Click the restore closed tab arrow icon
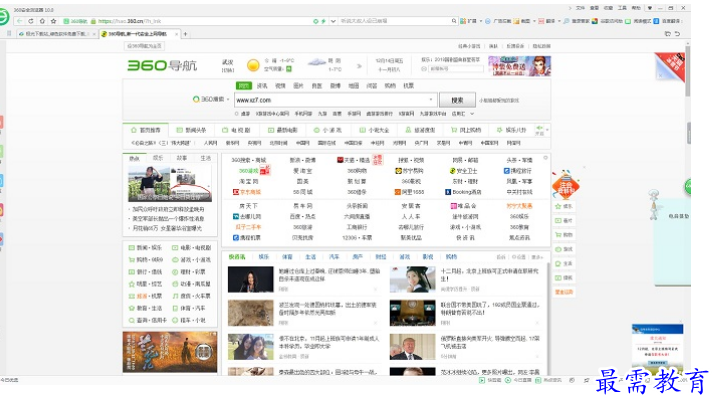Viewport: 717px width, 413px height. [x=677, y=34]
